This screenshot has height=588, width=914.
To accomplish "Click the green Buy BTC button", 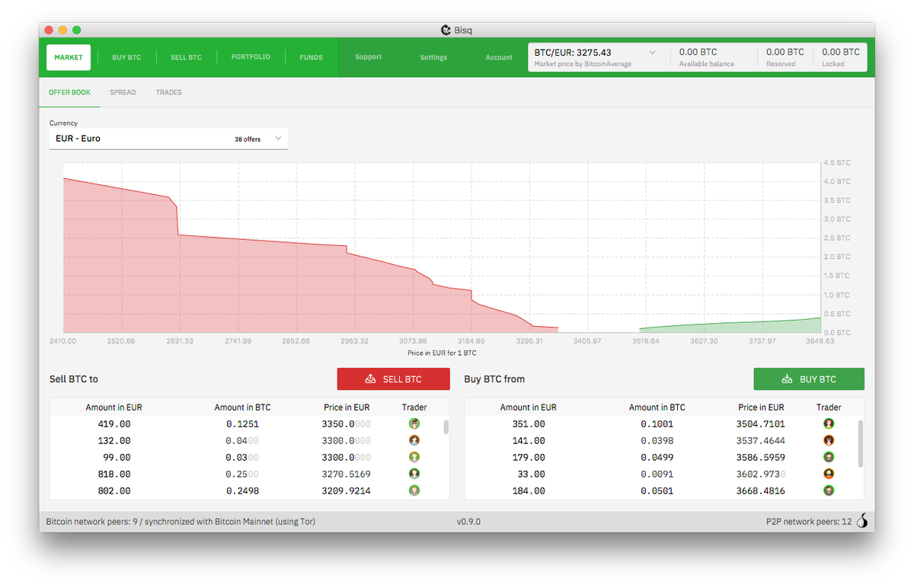I will click(809, 379).
